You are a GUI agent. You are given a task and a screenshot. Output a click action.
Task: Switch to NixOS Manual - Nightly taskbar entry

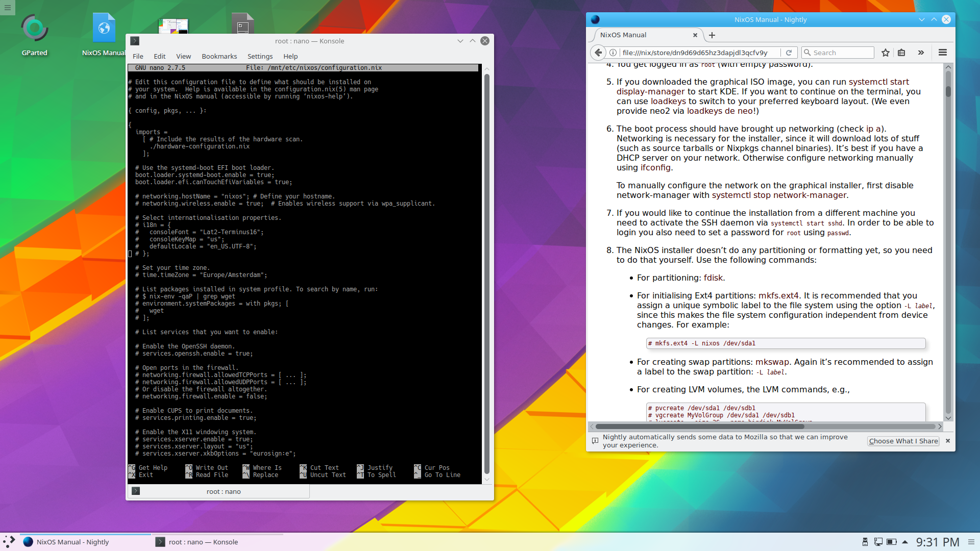click(85, 542)
